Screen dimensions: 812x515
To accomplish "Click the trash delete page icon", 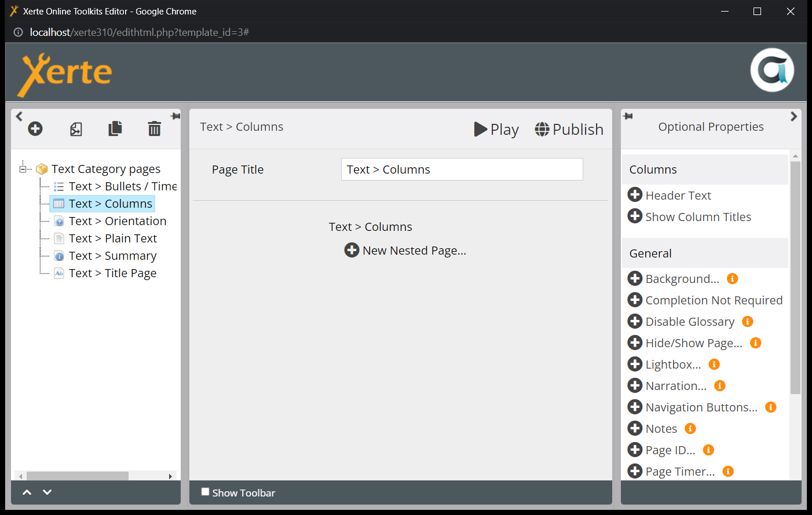I will (154, 128).
